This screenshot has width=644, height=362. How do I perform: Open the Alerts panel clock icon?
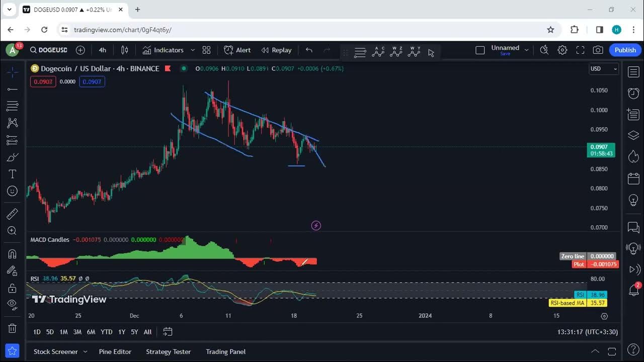[633, 93]
